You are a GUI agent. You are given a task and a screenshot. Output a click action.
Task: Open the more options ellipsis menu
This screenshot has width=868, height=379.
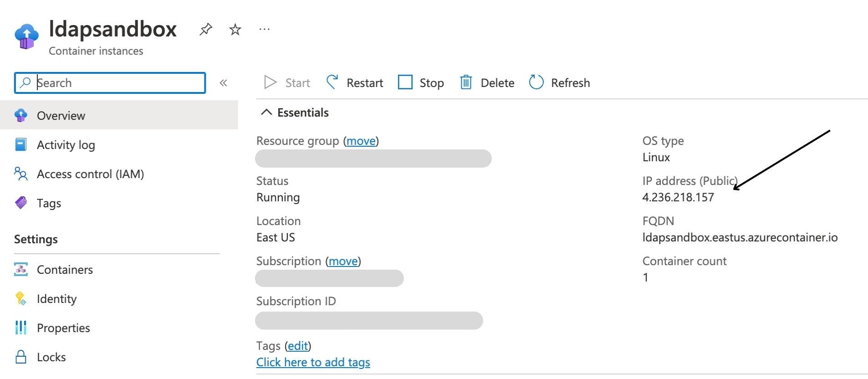pos(264,30)
